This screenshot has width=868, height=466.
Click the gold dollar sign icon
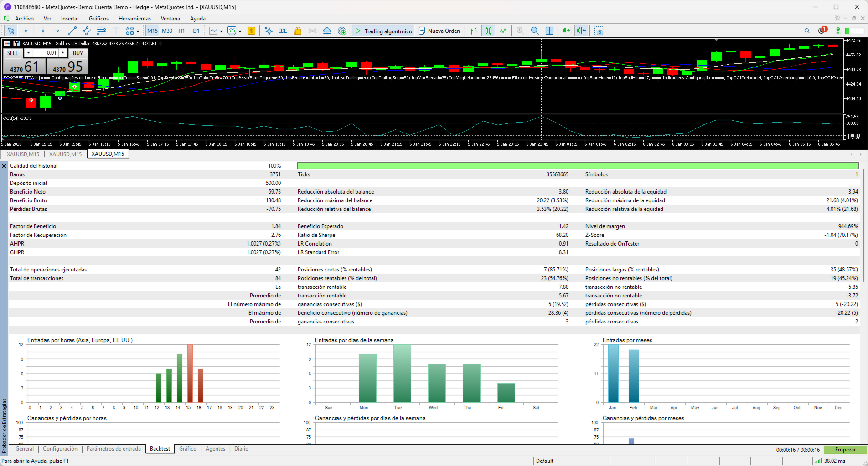pos(251,31)
